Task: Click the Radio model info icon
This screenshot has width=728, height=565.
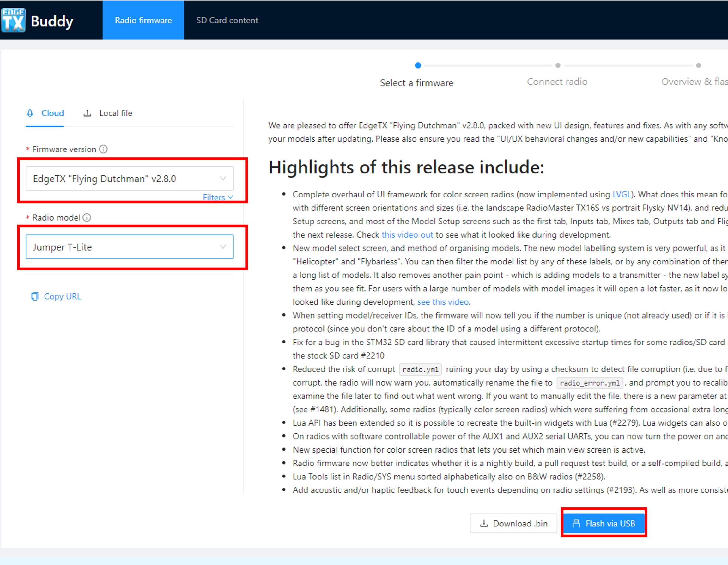Action: (87, 218)
